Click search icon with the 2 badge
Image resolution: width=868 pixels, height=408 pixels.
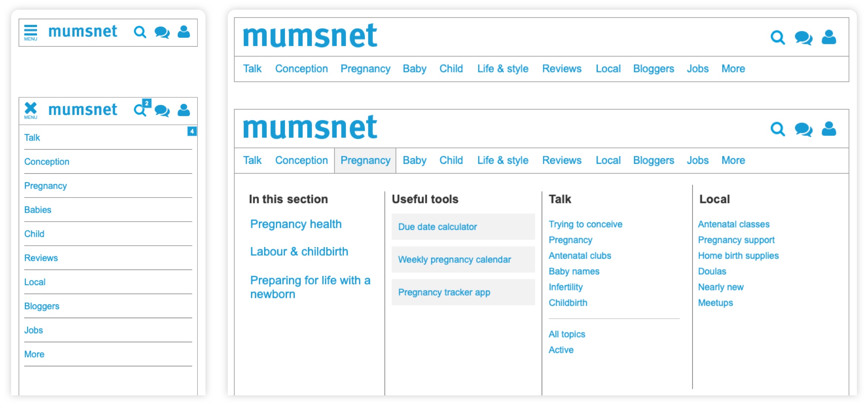(x=140, y=110)
